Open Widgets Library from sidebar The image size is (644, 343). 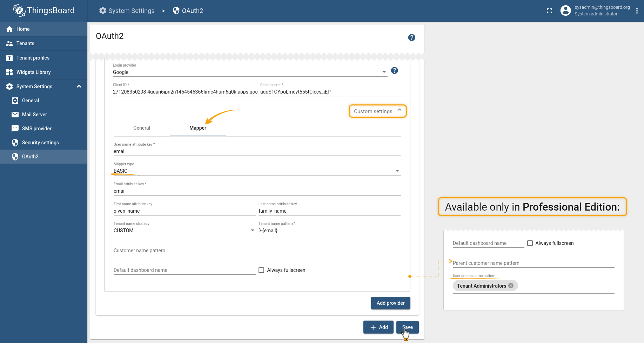34,72
